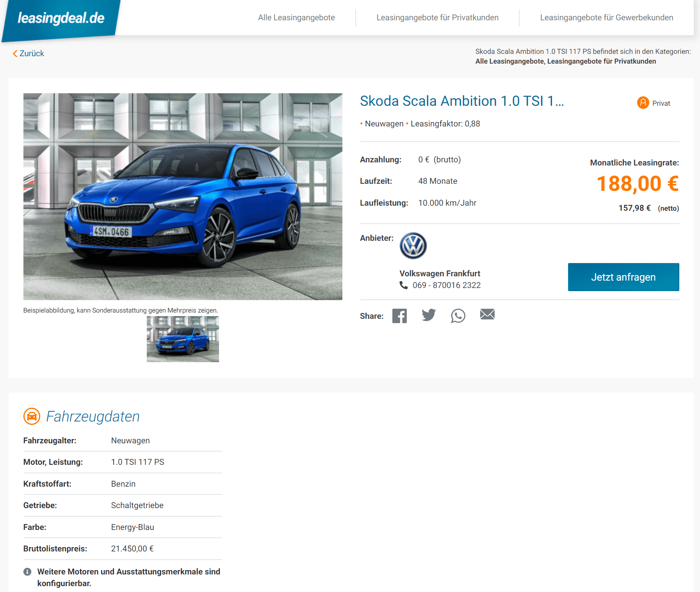Click the Energy-Blau color value
This screenshot has height=592, width=700.
[x=133, y=527]
